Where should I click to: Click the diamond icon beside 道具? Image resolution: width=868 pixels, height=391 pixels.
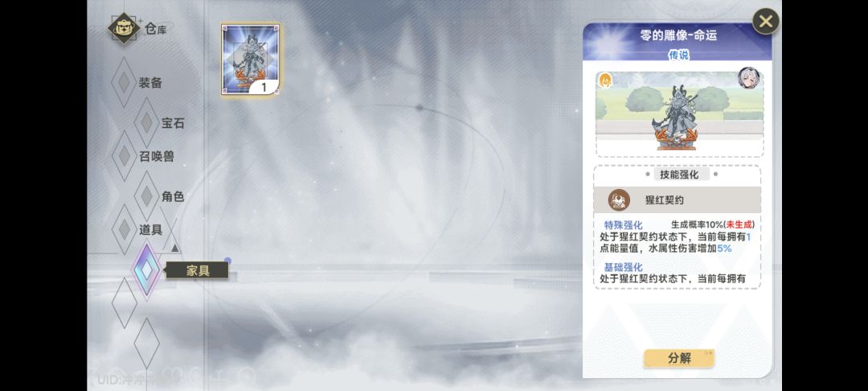coord(124,229)
